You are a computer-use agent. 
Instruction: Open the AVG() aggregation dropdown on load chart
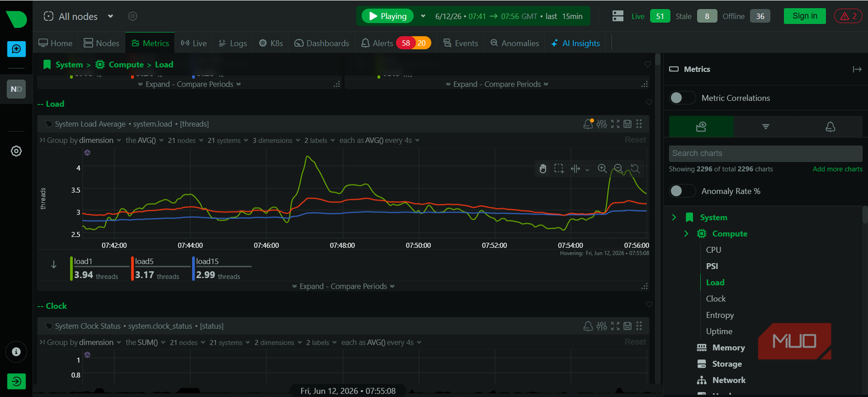click(145, 140)
